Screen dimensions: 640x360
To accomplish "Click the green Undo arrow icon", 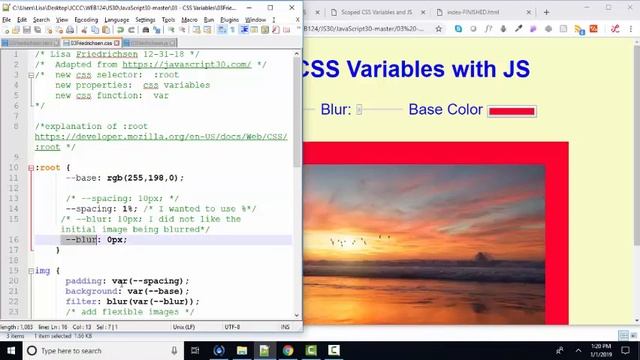I will pos(120,30).
